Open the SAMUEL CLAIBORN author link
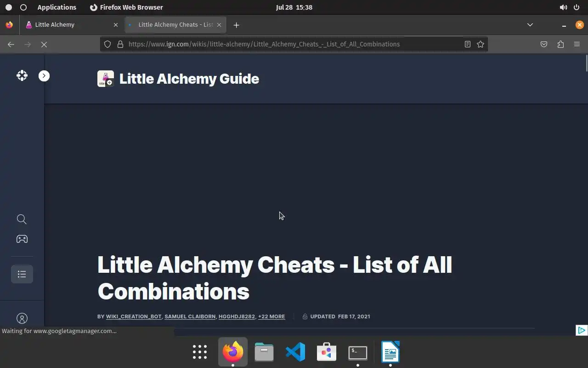This screenshot has height=368, width=588. [x=190, y=316]
